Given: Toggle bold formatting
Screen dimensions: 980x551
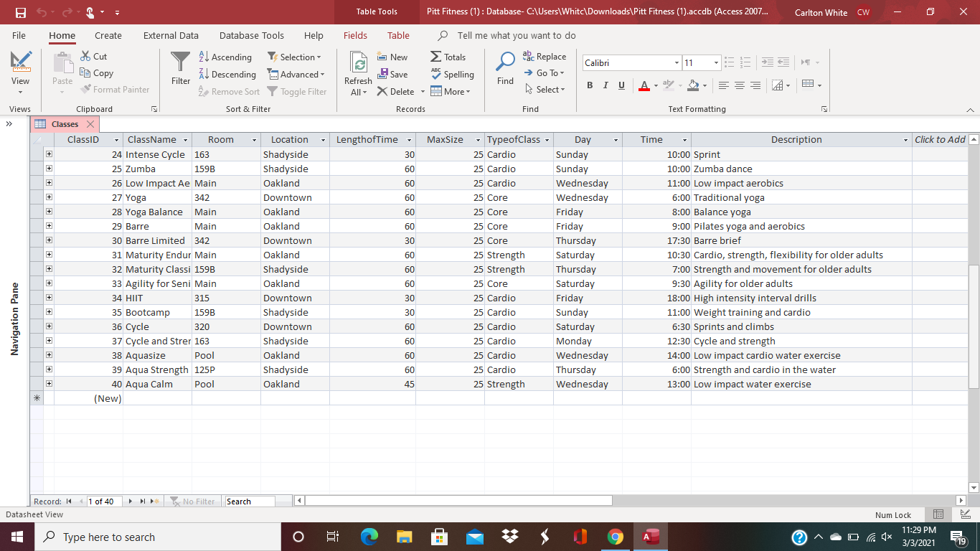Looking at the screenshot, I should (x=589, y=85).
